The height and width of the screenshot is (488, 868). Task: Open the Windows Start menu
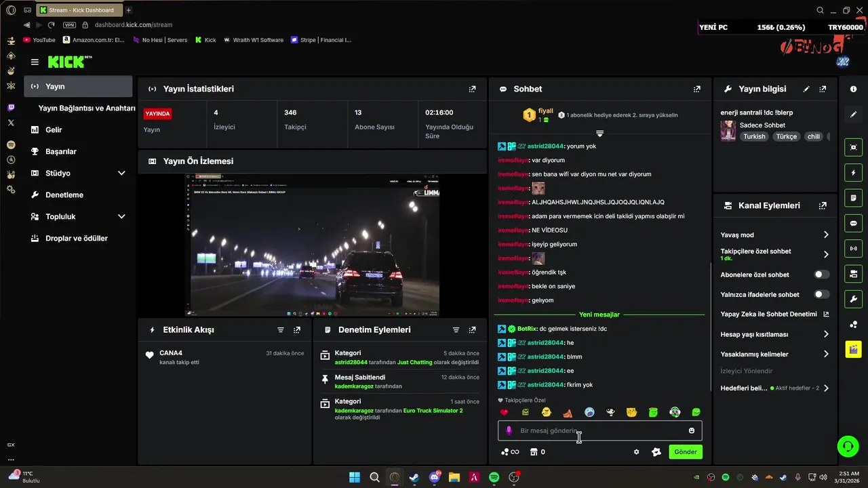coord(355,477)
